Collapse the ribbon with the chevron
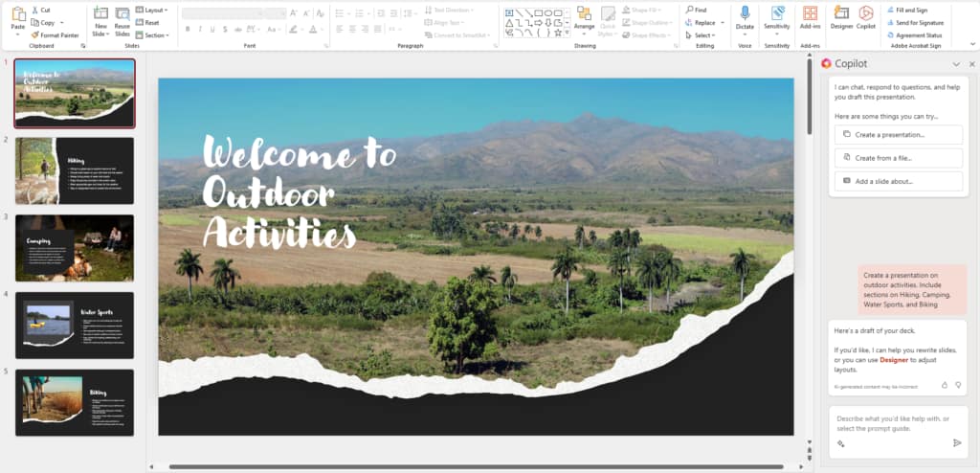Image resolution: width=980 pixels, height=473 pixels. point(972,44)
